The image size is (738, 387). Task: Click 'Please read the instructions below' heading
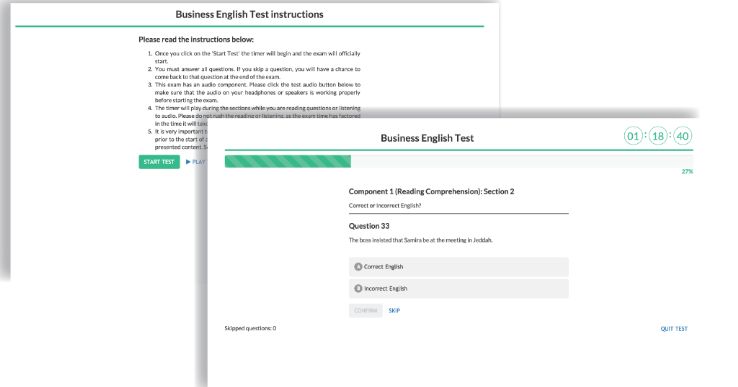point(196,40)
